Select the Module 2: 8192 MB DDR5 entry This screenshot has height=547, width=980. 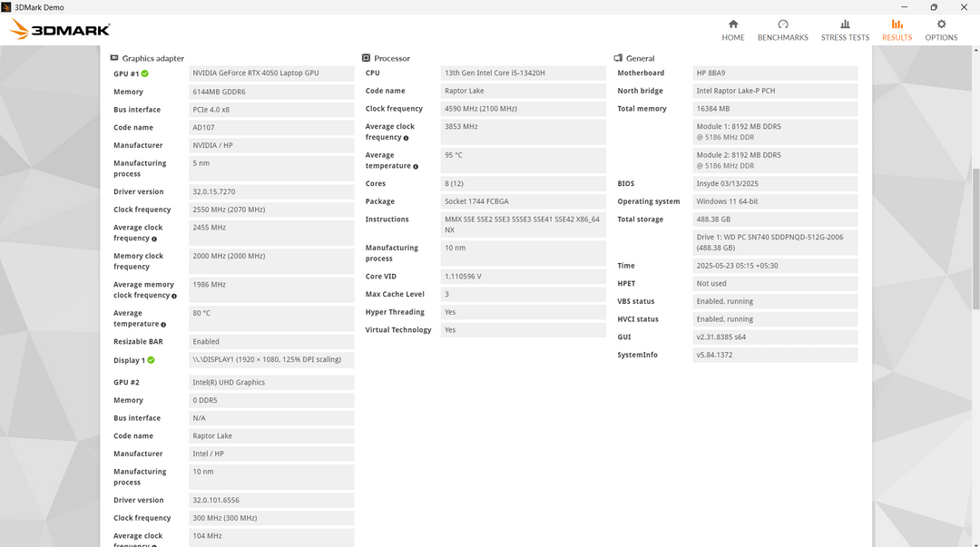[775, 160]
